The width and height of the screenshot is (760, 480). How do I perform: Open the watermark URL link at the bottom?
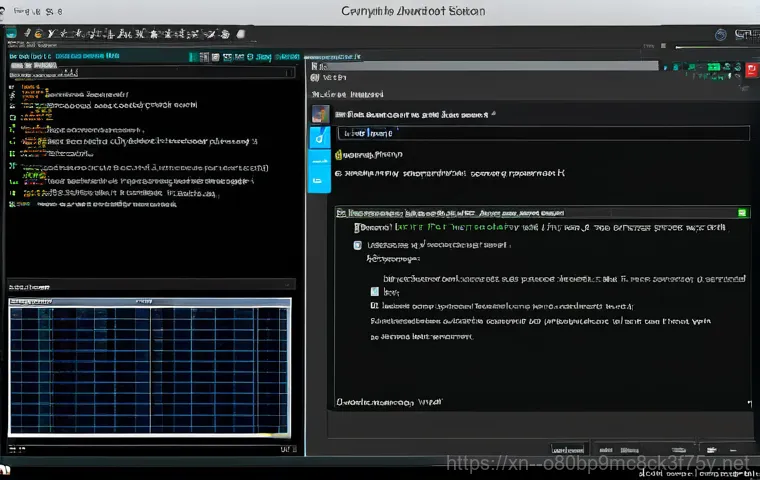pos(596,464)
